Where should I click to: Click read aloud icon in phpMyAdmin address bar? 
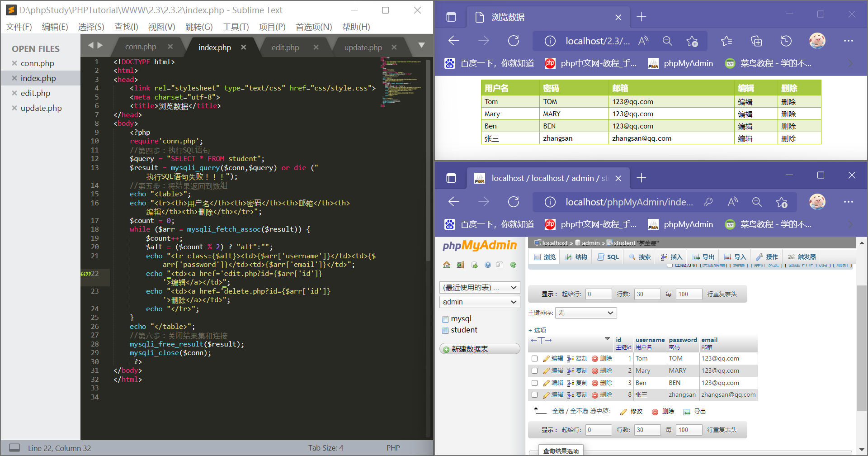coord(733,202)
